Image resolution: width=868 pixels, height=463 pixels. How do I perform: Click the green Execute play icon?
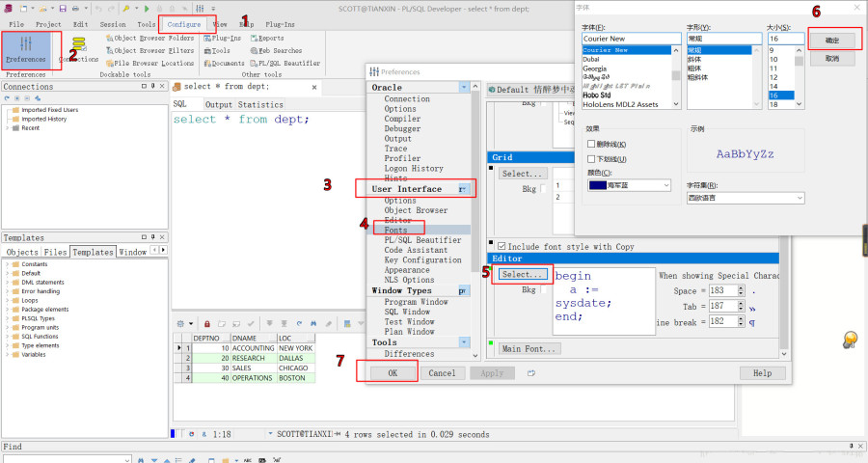[x=147, y=9]
